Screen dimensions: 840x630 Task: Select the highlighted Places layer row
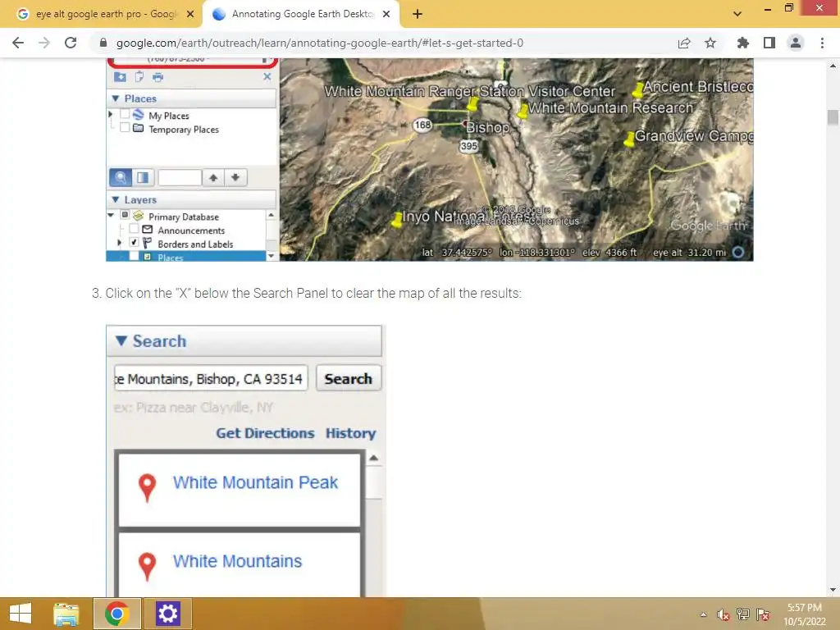[x=186, y=257]
